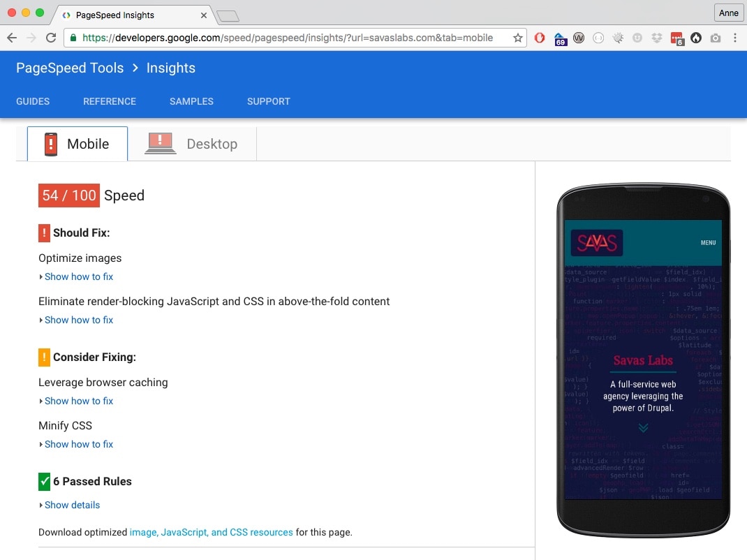This screenshot has height=560, width=747.
Task: Open the flame analytics extension icon
Action: click(695, 38)
